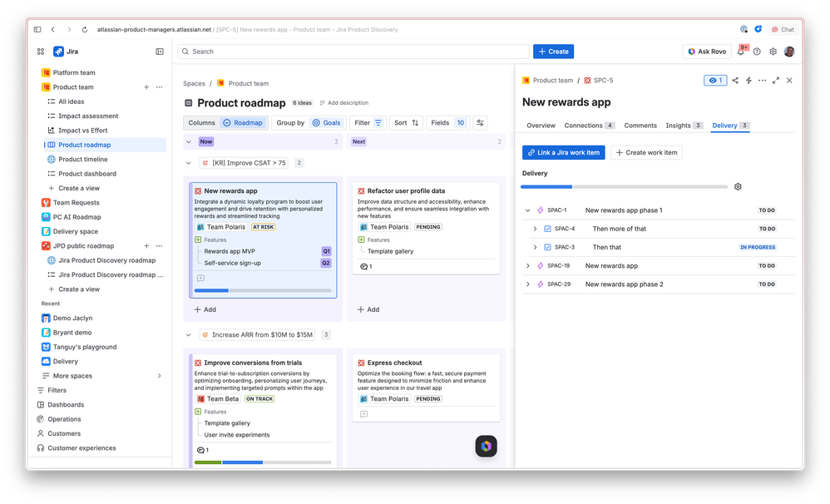Image resolution: width=830 pixels, height=504 pixels.
Task: Open the Sort control
Action: pos(406,123)
